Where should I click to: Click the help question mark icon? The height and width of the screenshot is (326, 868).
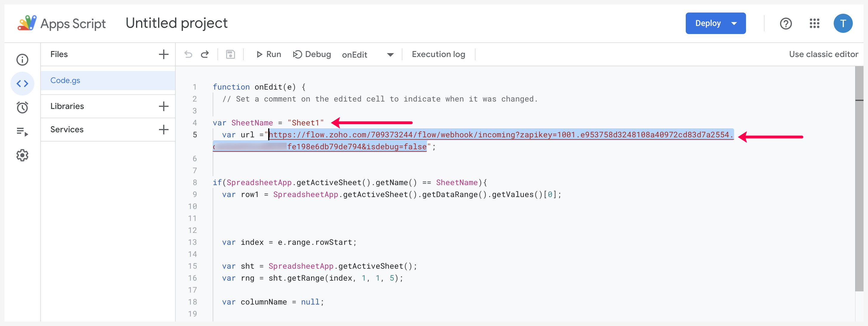pos(785,23)
